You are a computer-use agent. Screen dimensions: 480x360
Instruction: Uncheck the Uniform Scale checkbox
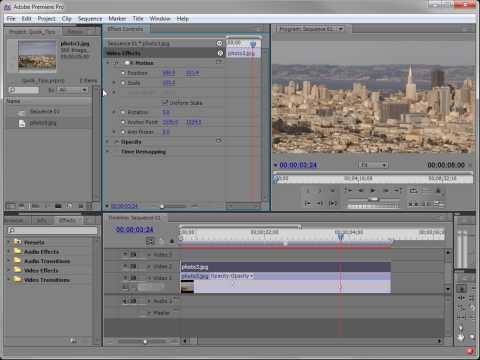tap(164, 102)
